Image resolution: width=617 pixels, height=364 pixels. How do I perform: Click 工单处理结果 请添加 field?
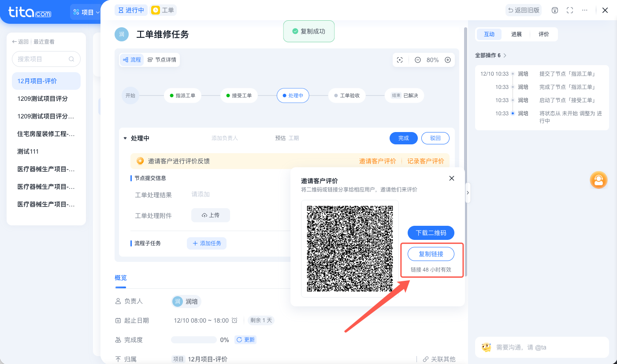201,195
